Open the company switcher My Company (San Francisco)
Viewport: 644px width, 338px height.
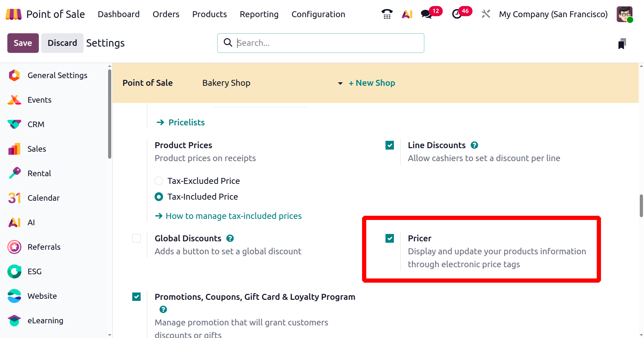tap(553, 14)
